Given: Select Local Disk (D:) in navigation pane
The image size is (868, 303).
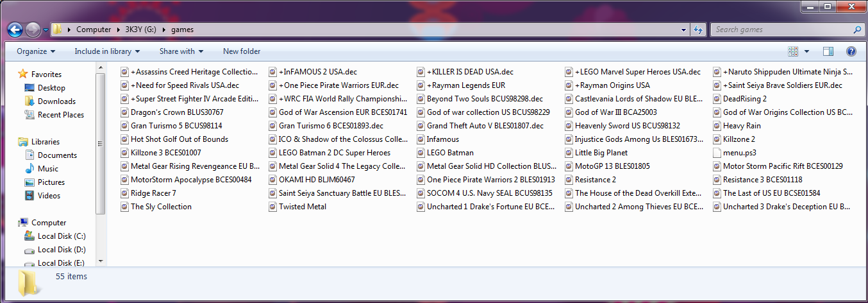Looking at the screenshot, I should [62, 250].
